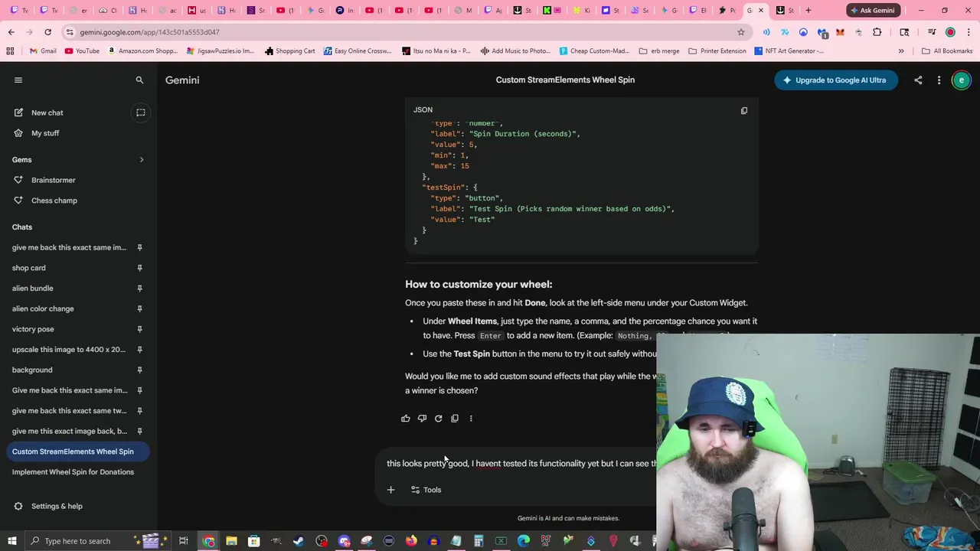Open the Gemini main menu hamburger icon

(x=18, y=80)
